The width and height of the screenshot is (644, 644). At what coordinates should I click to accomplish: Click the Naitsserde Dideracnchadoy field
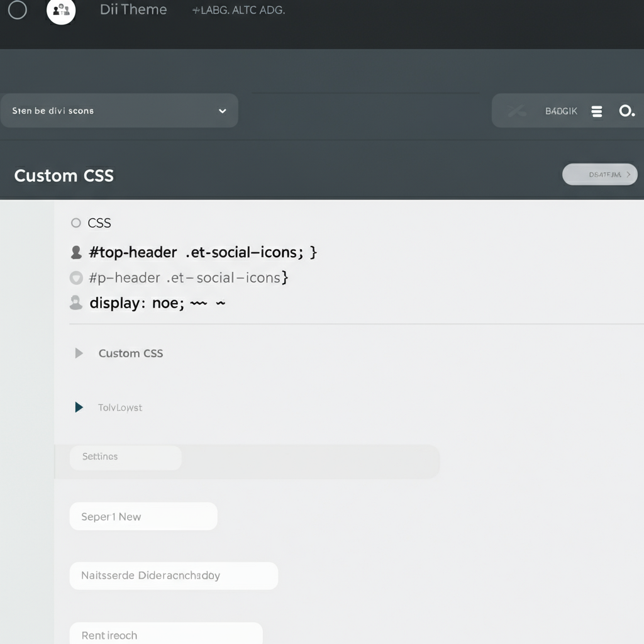tap(174, 576)
